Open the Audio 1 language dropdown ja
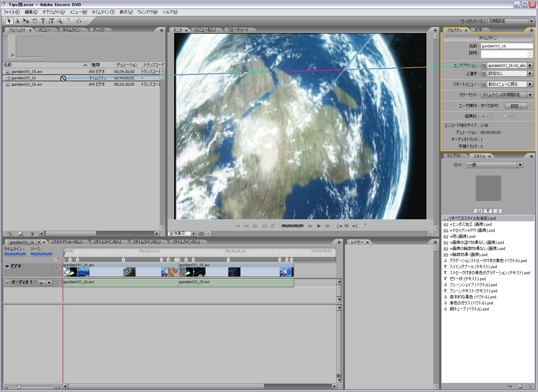Image resolution: width=538 pixels, height=392 pixels. tap(45, 283)
